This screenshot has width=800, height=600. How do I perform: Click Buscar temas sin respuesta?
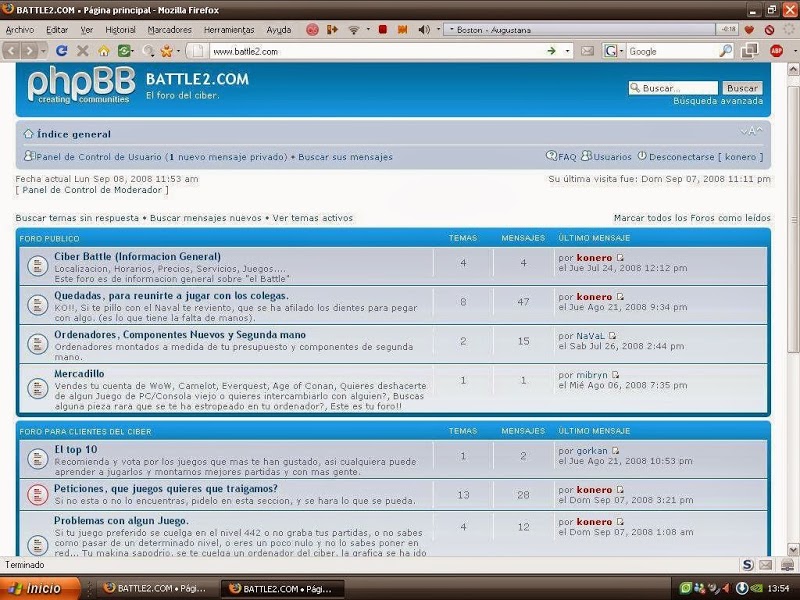click(x=77, y=218)
